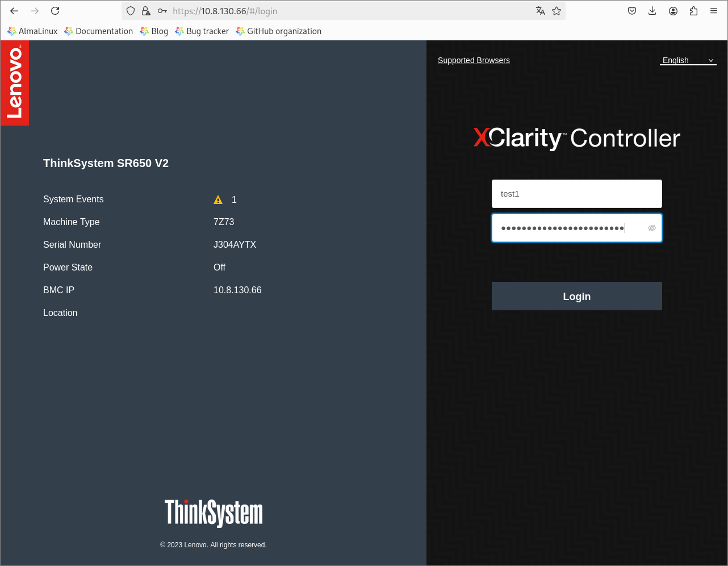The width and height of the screenshot is (728, 566).
Task: Open the AlmaLinux bookmark
Action: (32, 31)
